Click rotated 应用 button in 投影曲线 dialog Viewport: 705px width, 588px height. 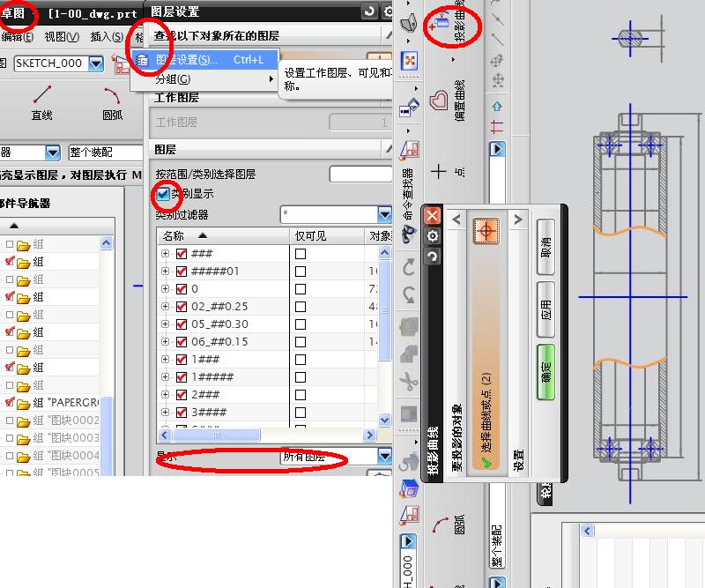(x=545, y=309)
